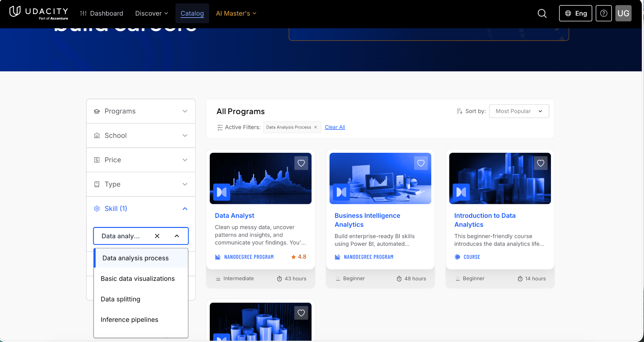Open the search magnifier icon
644x342 pixels.
542,13
